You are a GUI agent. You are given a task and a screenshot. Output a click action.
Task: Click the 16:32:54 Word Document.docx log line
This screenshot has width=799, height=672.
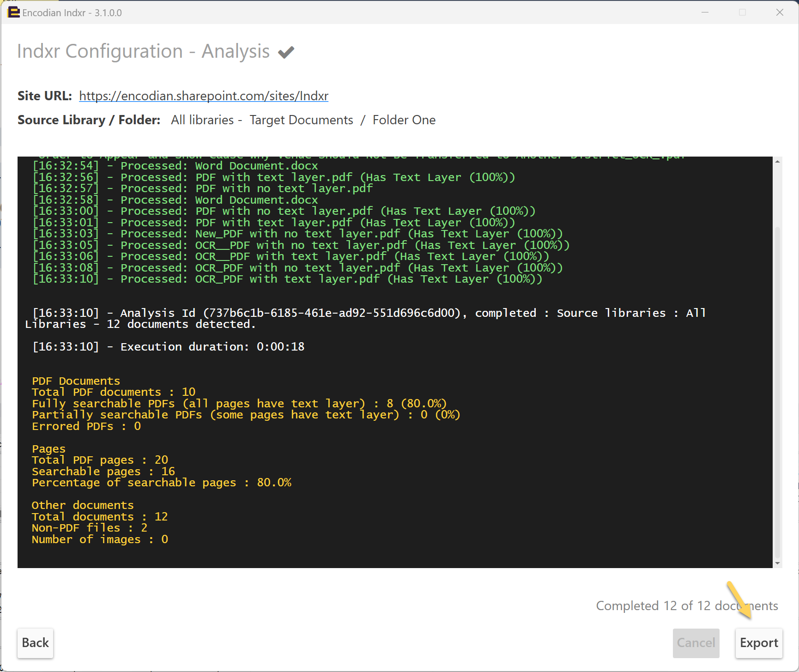pyautogui.click(x=176, y=166)
